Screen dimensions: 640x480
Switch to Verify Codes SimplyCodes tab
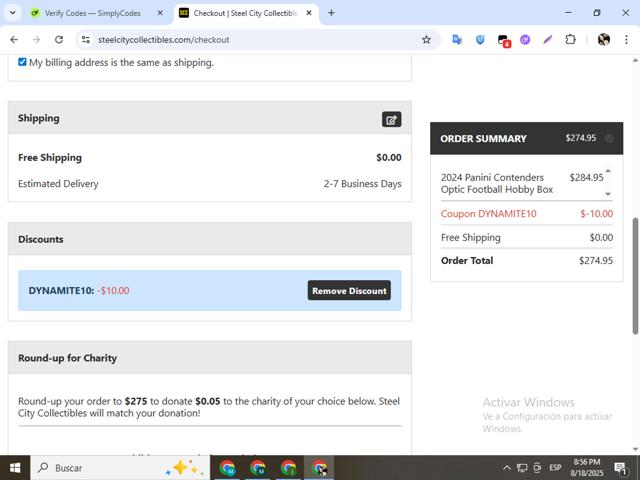click(92, 13)
